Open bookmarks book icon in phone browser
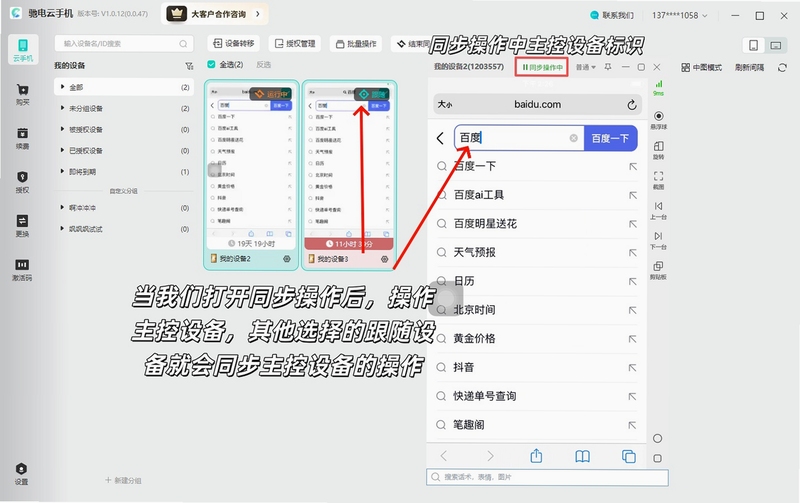Image resolution: width=800 pixels, height=503 pixels. 582,456
